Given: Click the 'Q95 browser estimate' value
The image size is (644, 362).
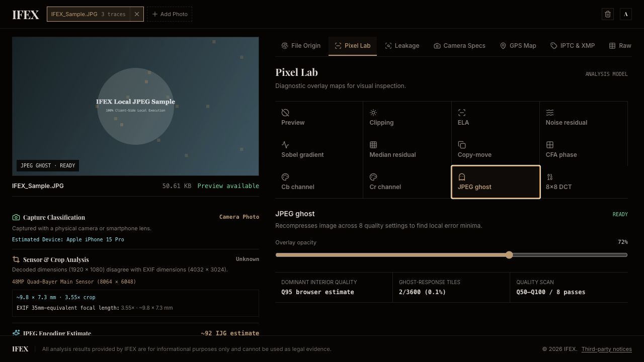Looking at the screenshot, I should (x=317, y=292).
